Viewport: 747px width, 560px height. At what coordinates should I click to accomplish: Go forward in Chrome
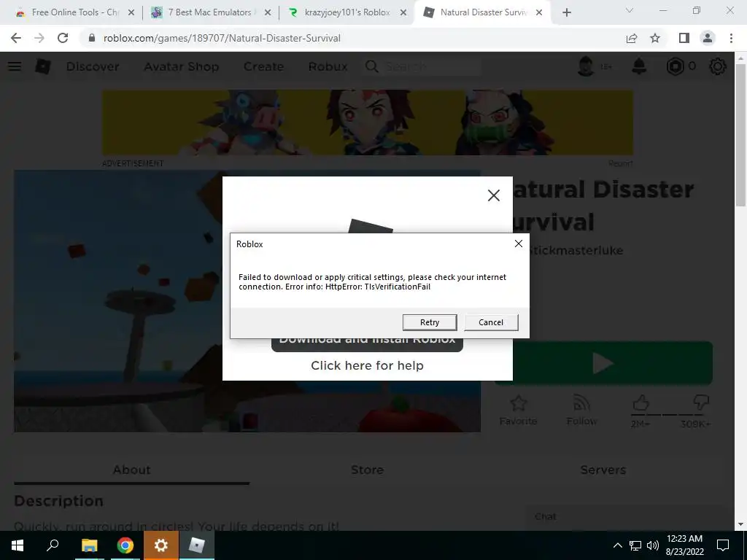coord(39,38)
